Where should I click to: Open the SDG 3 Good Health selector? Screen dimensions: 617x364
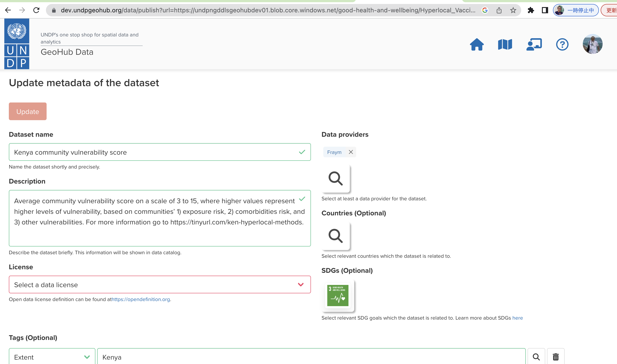tap(337, 295)
